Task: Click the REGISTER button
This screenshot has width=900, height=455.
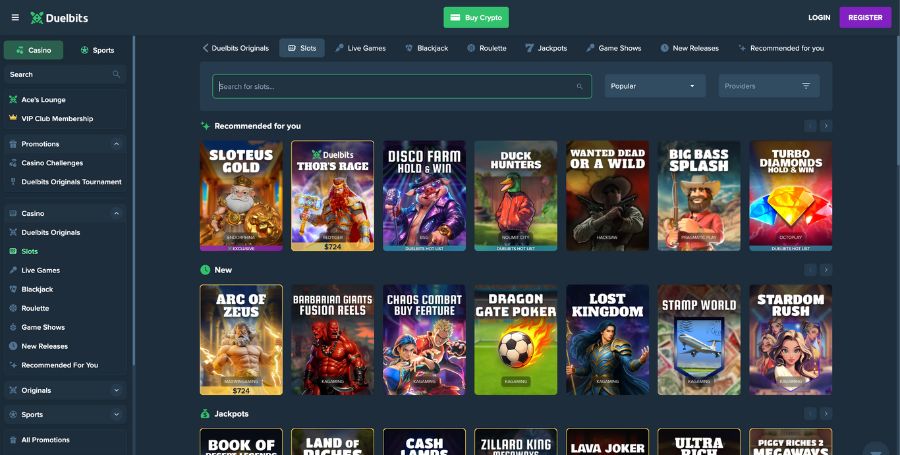Action: pyautogui.click(x=865, y=18)
